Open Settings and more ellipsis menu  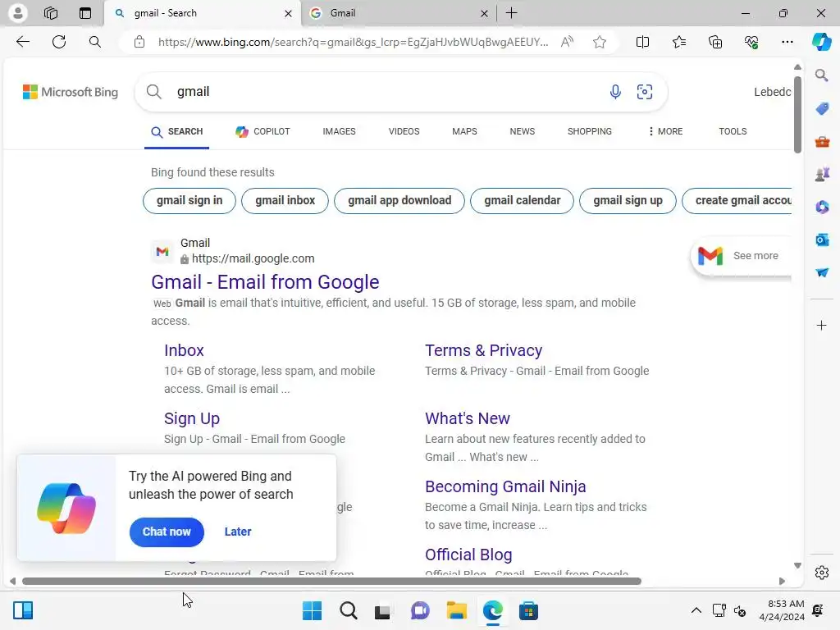point(787,42)
